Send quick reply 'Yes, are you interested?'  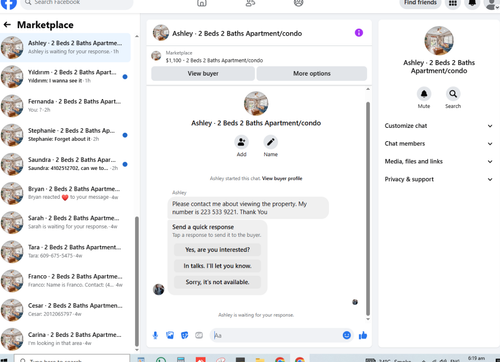click(217, 250)
